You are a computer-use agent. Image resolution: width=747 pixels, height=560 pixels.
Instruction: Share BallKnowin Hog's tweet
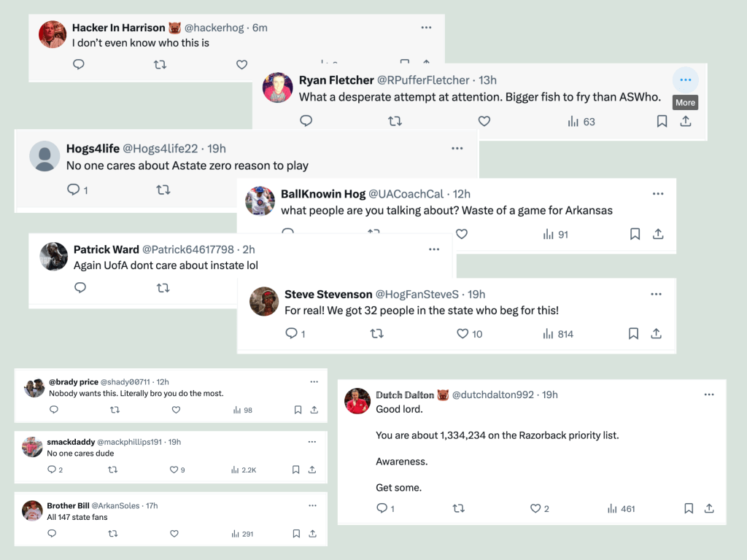pos(658,234)
